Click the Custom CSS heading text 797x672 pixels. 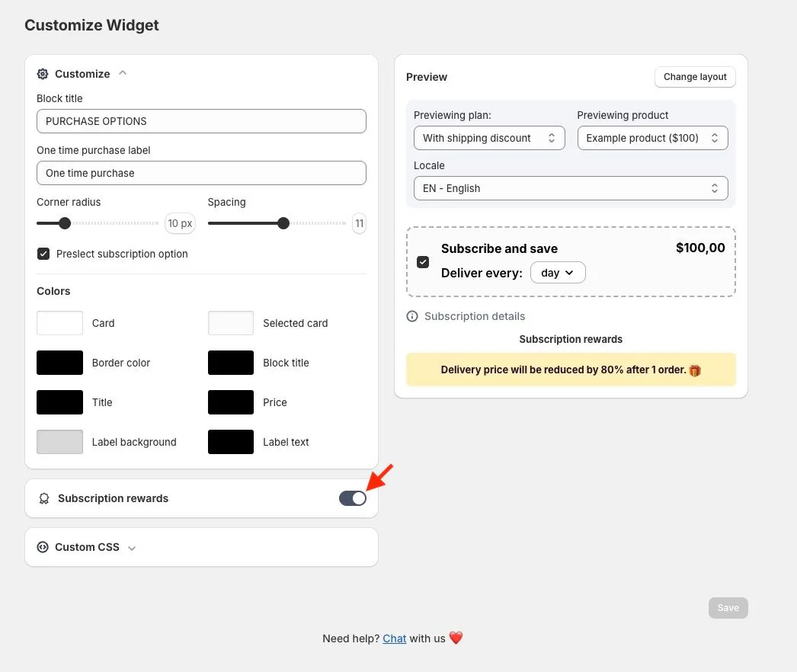pos(87,547)
